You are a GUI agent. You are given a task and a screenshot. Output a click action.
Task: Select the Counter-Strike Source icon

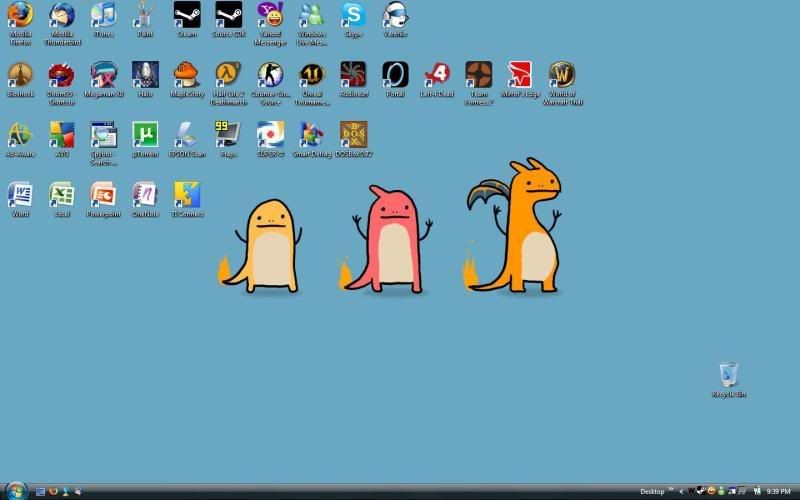coord(270,83)
